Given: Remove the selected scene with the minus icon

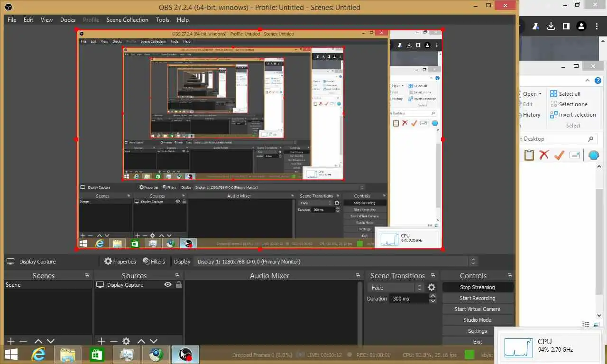Looking at the screenshot, I should [23, 341].
